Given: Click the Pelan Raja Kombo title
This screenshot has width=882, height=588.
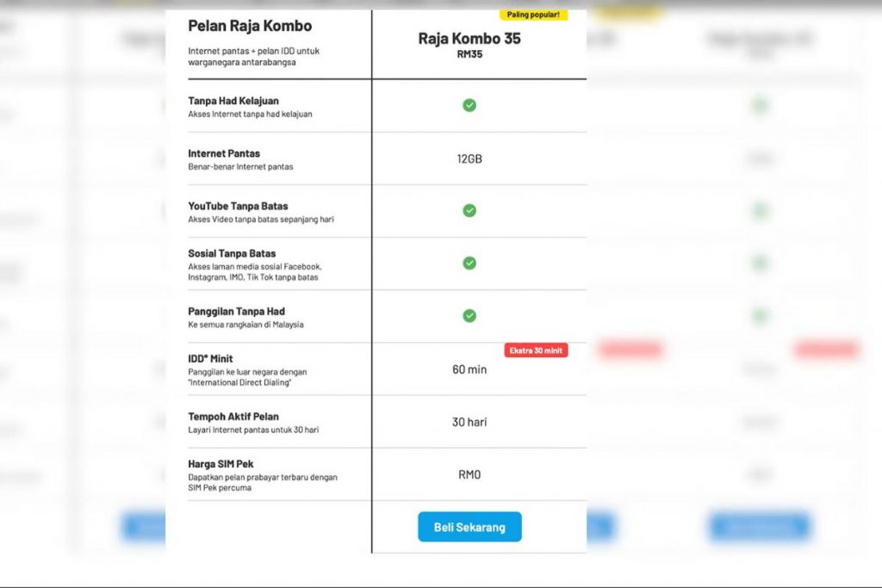Looking at the screenshot, I should 250,26.
